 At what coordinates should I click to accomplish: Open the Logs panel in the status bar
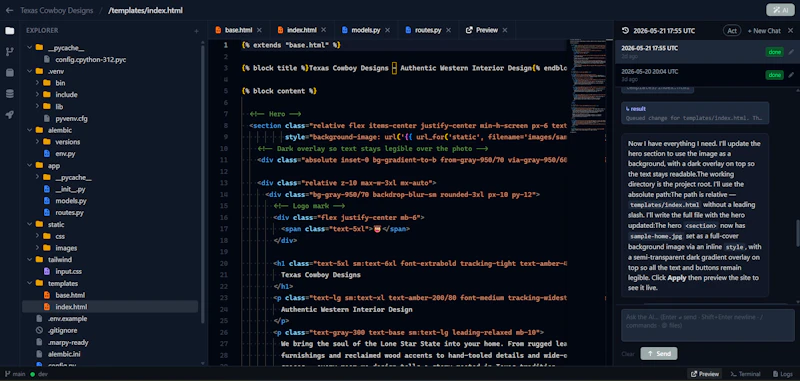point(782,374)
